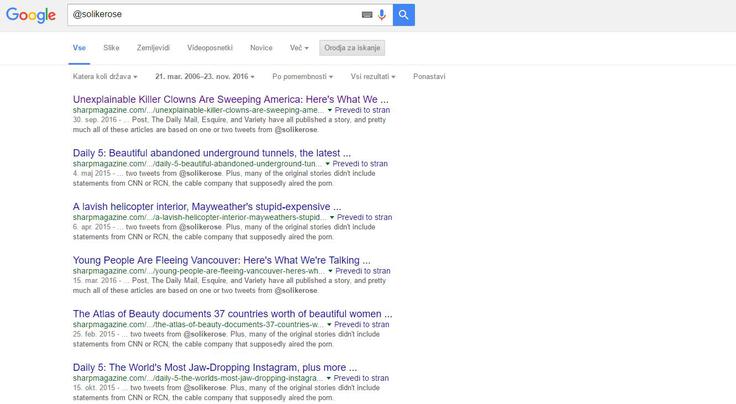Click the sharpmagazine.com URL under Killer Clowns
The width and height of the screenshot is (736, 404).
coord(198,110)
